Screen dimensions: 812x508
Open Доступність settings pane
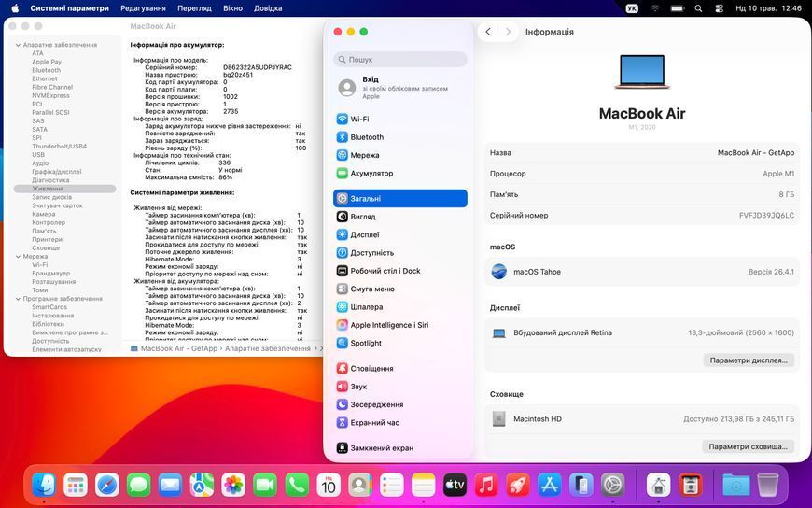(399, 253)
